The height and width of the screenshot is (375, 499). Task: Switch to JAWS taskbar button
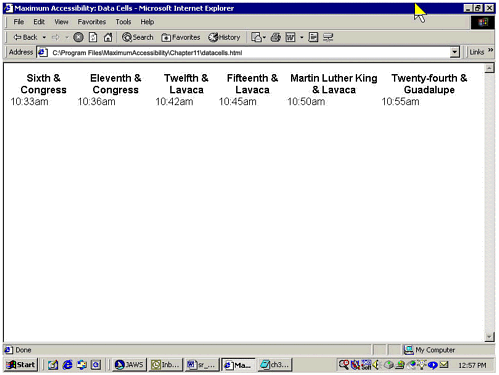129,365
